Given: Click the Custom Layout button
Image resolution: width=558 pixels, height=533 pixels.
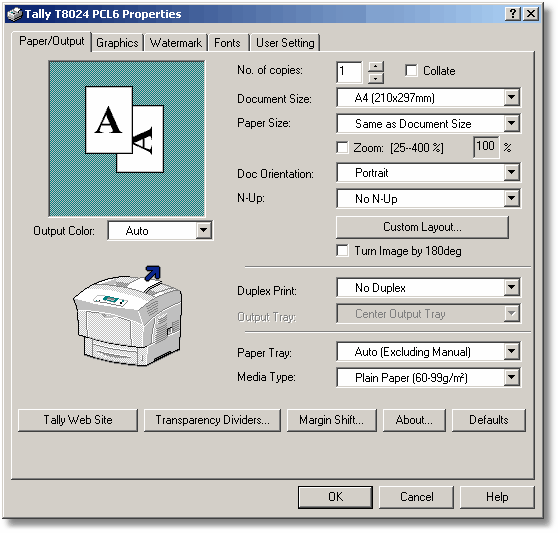Looking at the screenshot, I should [x=422, y=227].
